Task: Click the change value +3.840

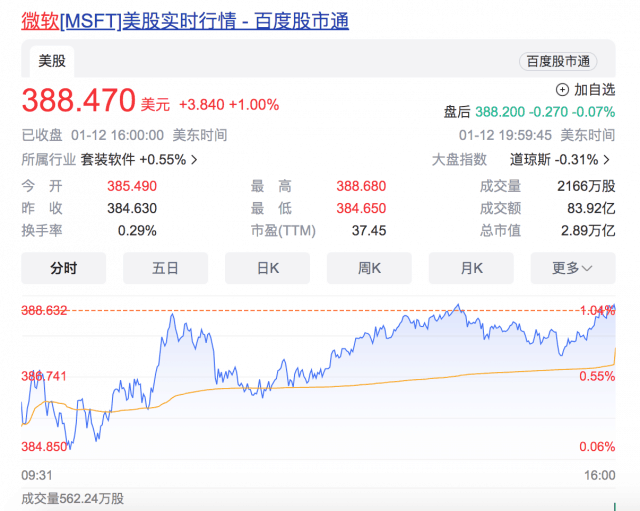Action: click(x=202, y=105)
